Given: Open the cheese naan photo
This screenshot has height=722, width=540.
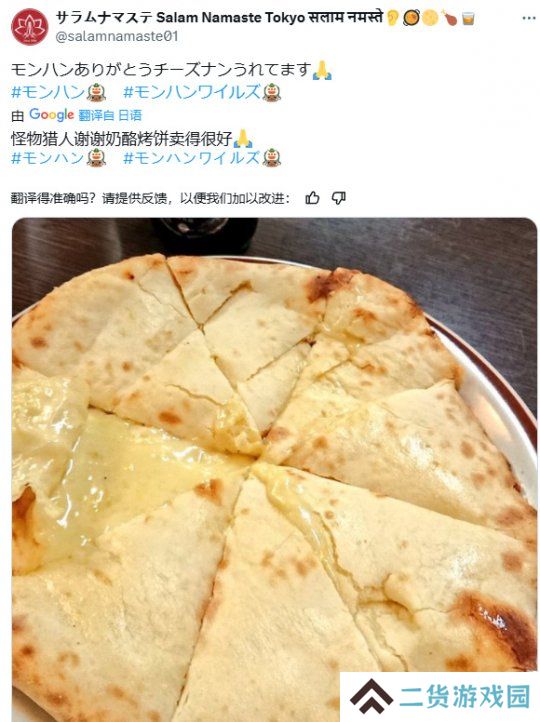Looking at the screenshot, I should 274,470.
